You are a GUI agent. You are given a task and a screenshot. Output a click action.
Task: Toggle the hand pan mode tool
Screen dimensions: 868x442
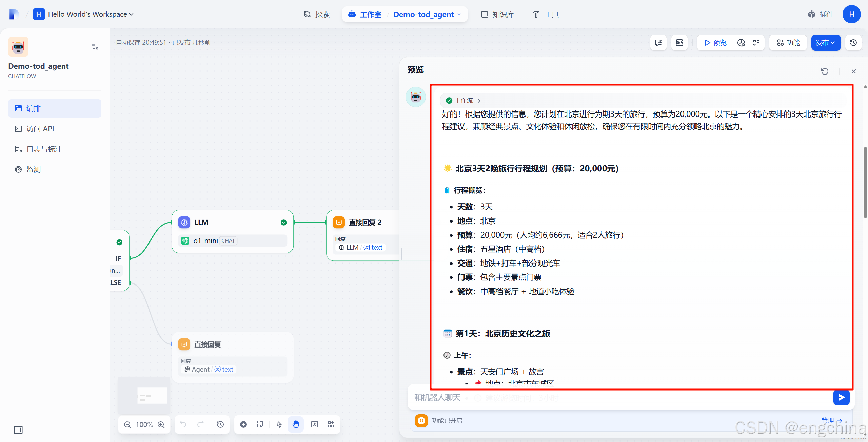point(296,424)
